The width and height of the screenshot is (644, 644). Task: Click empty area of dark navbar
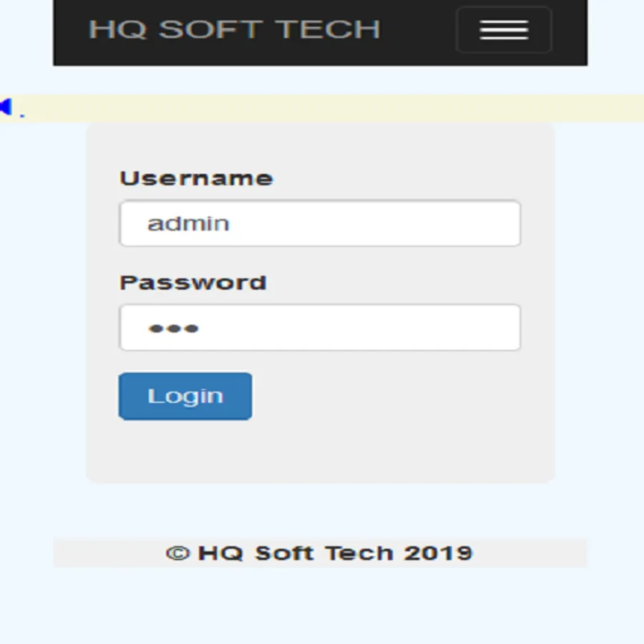(x=417, y=31)
